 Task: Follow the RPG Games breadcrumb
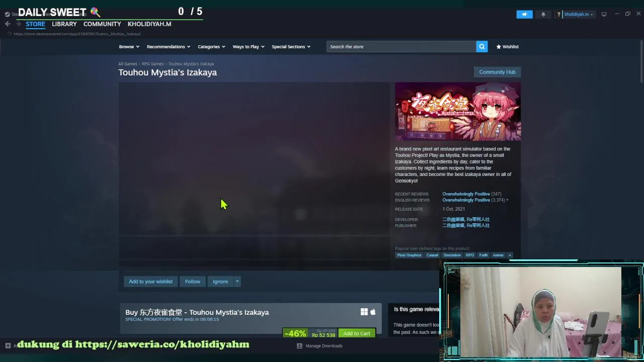click(x=152, y=64)
